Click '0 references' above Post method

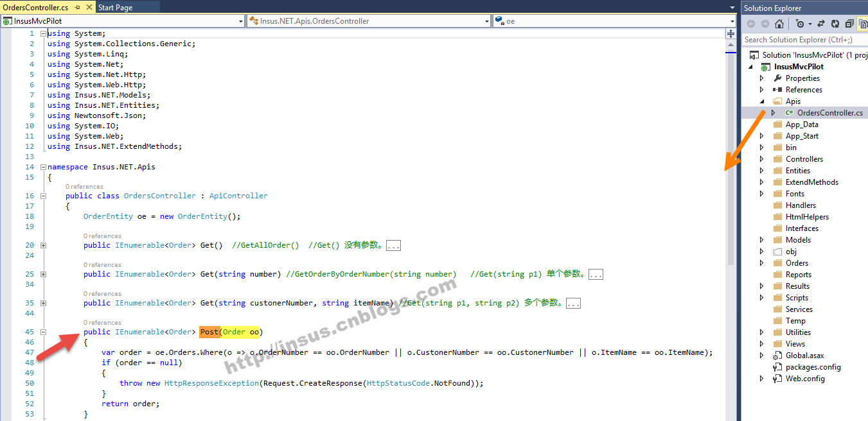102,323
